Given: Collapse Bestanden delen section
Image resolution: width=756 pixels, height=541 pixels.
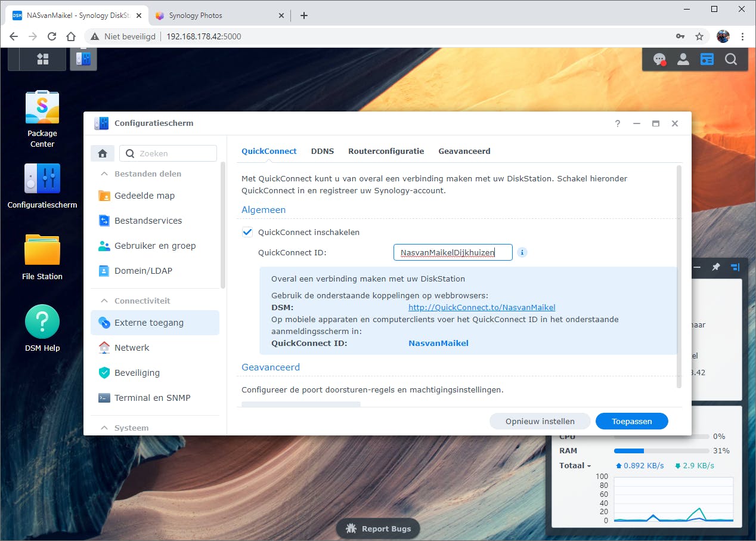Looking at the screenshot, I should 104,174.
